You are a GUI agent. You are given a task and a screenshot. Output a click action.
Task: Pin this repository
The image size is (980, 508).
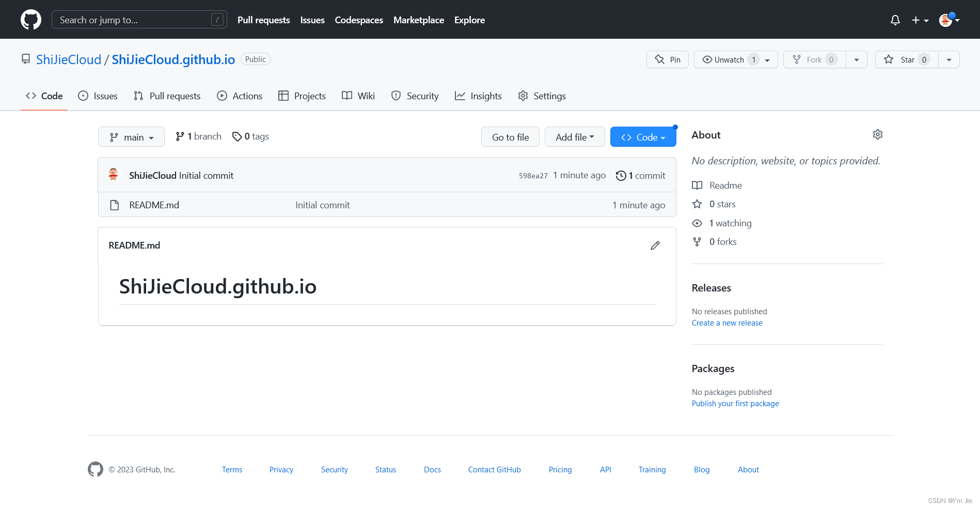tap(668, 59)
